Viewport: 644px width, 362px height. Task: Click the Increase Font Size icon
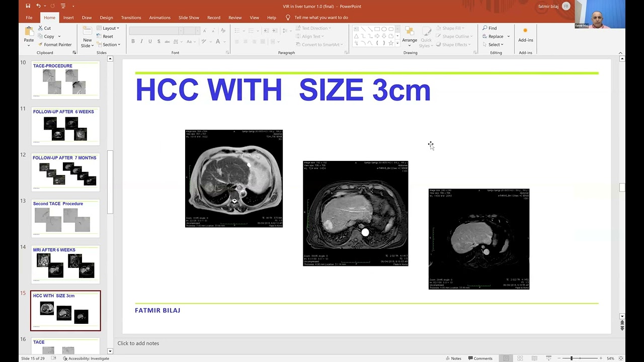205,31
